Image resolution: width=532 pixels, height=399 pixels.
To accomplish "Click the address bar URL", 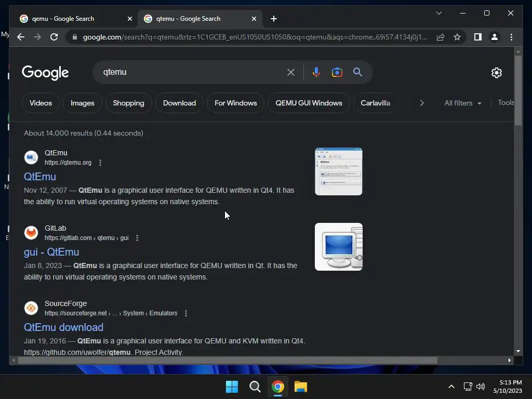I will coord(255,37).
